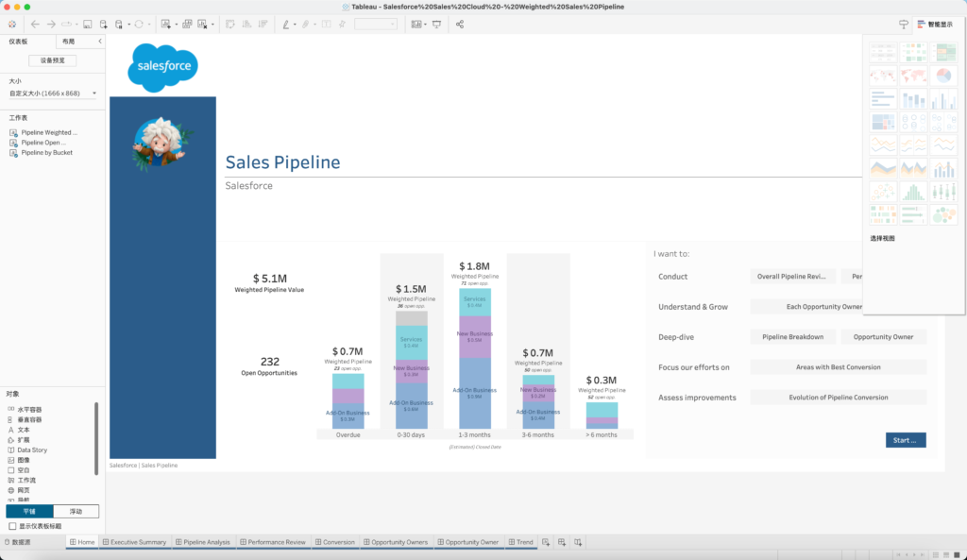The image size is (967, 560).
Task: Click the pause auto updates data icon
Action: [x=119, y=24]
